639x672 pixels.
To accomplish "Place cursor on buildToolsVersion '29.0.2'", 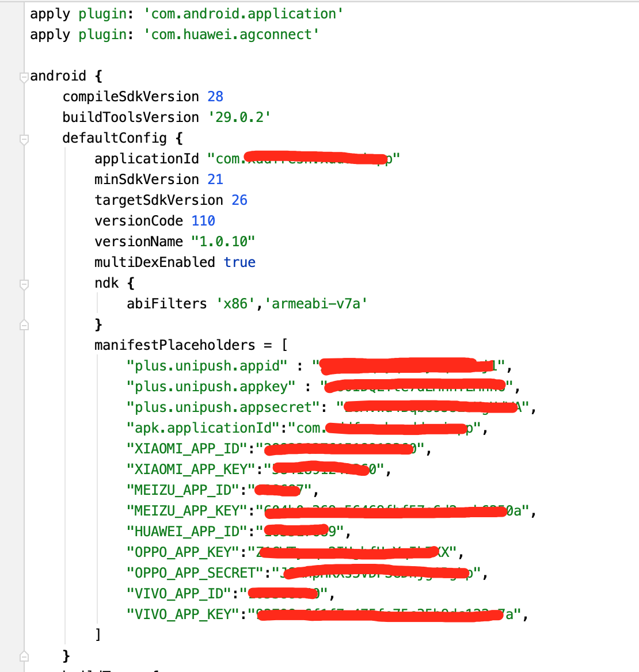I will point(239,117).
